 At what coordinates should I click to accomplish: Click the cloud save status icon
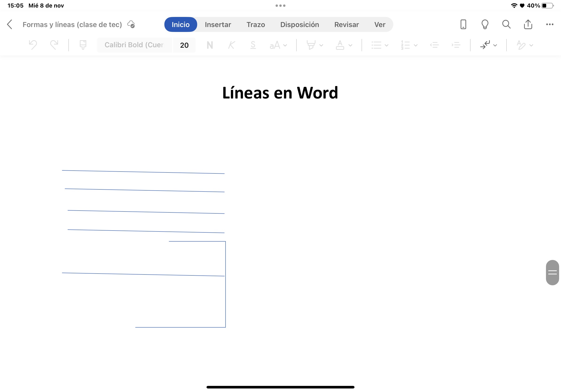point(131,24)
